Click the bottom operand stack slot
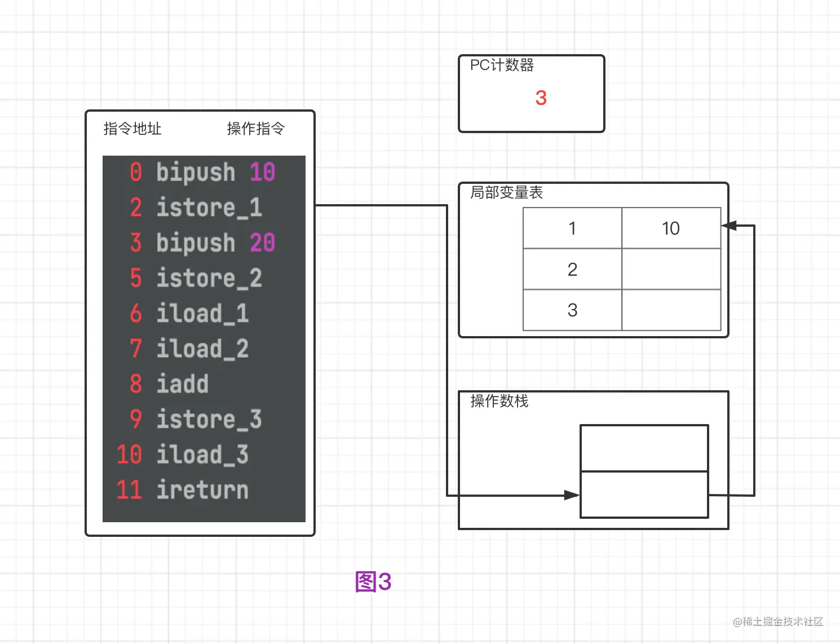 644,495
